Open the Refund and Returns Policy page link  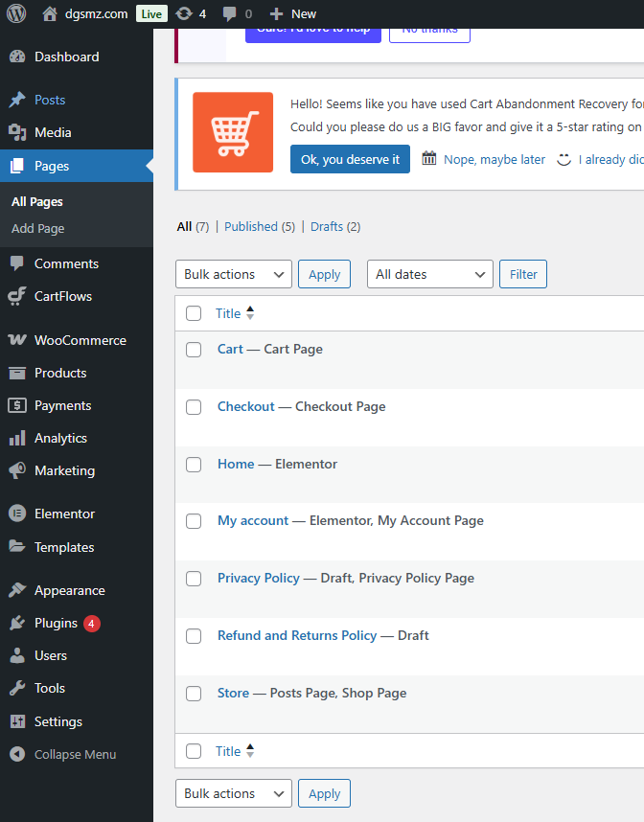point(297,635)
